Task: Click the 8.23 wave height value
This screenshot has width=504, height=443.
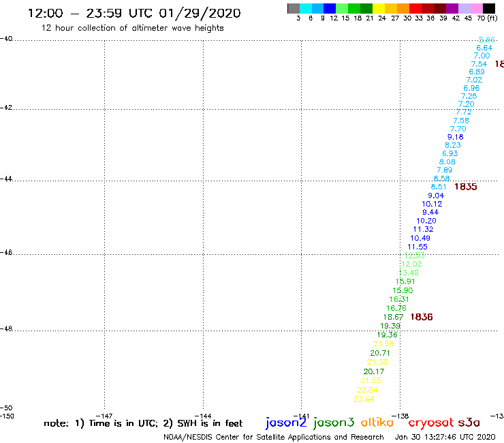Action: (453, 145)
